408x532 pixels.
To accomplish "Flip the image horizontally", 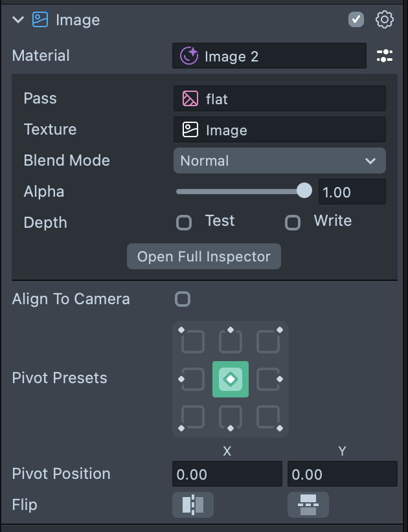I will click(192, 505).
